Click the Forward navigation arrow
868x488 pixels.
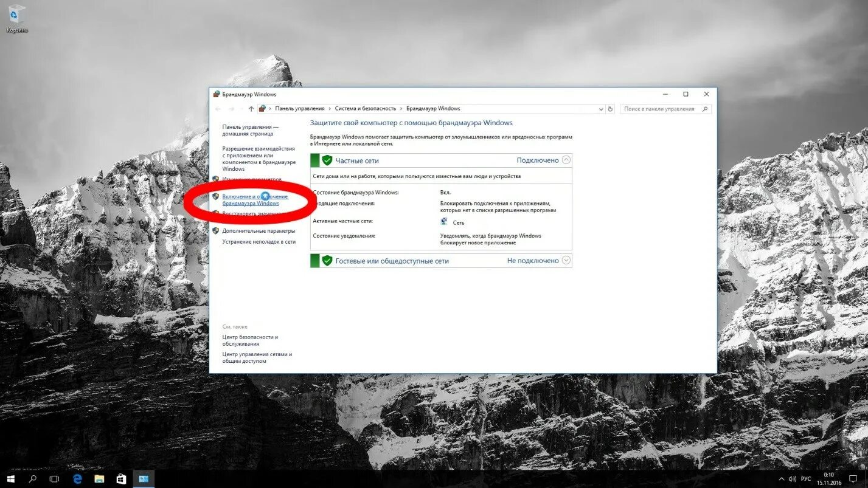pyautogui.click(x=232, y=109)
